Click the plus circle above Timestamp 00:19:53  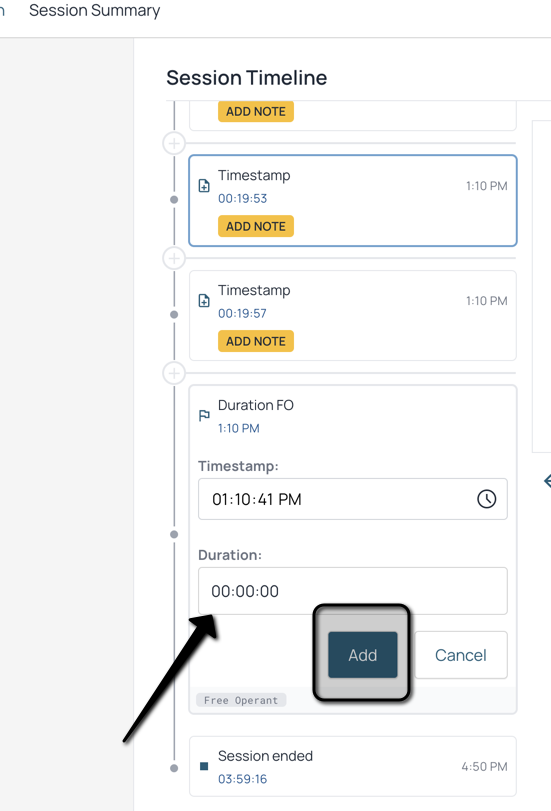(x=174, y=143)
